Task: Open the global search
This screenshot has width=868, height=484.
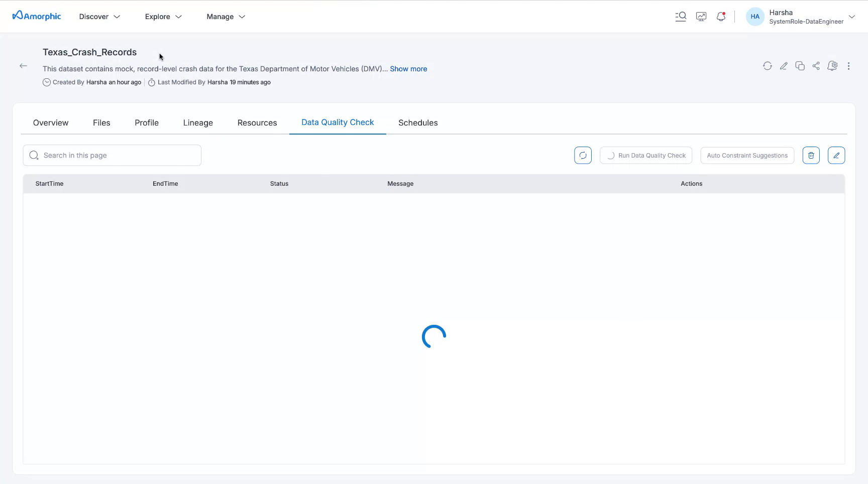Action: point(681,16)
